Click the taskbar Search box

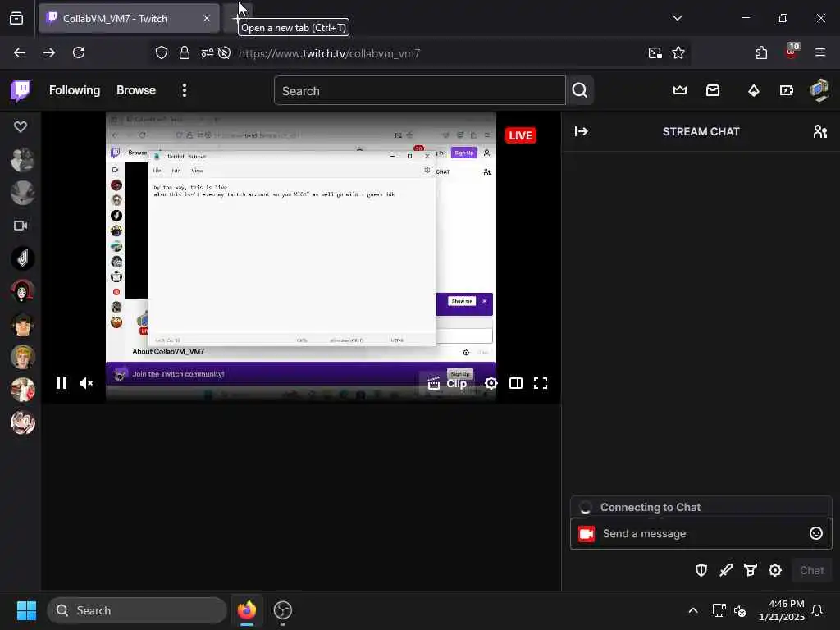coord(137,610)
